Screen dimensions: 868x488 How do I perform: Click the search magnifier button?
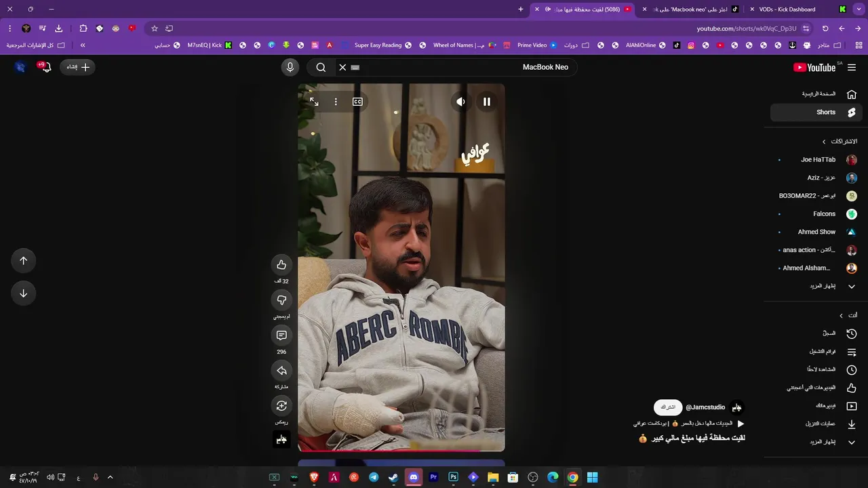321,67
